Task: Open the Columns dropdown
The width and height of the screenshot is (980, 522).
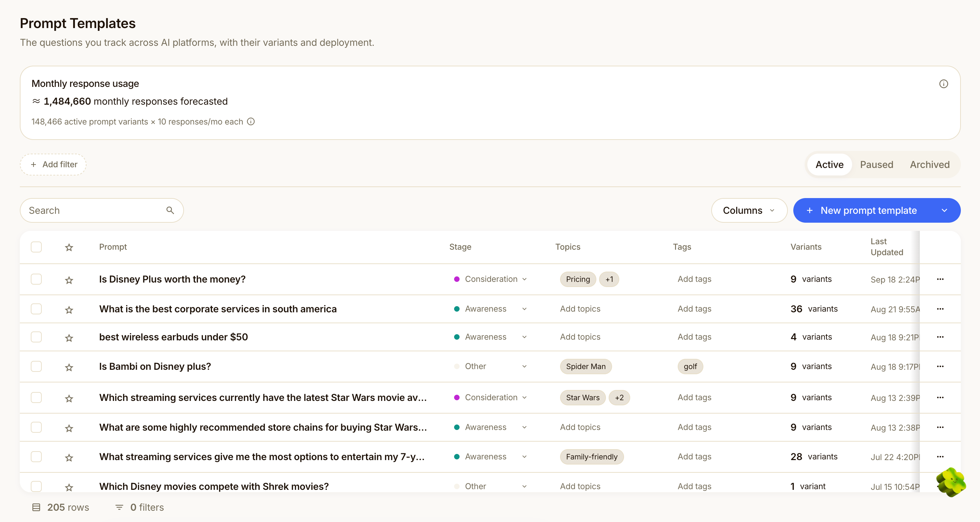Action: click(x=749, y=210)
